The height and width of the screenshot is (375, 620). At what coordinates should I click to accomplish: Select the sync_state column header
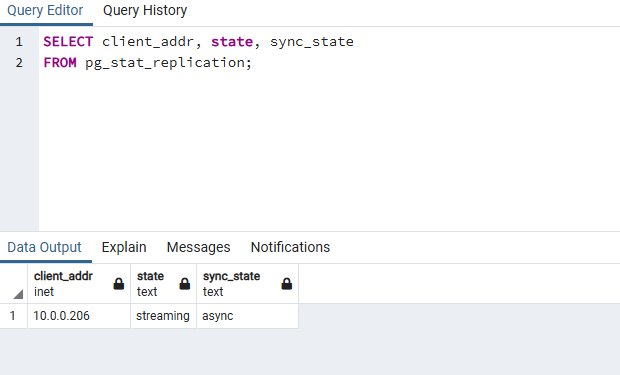(248, 284)
